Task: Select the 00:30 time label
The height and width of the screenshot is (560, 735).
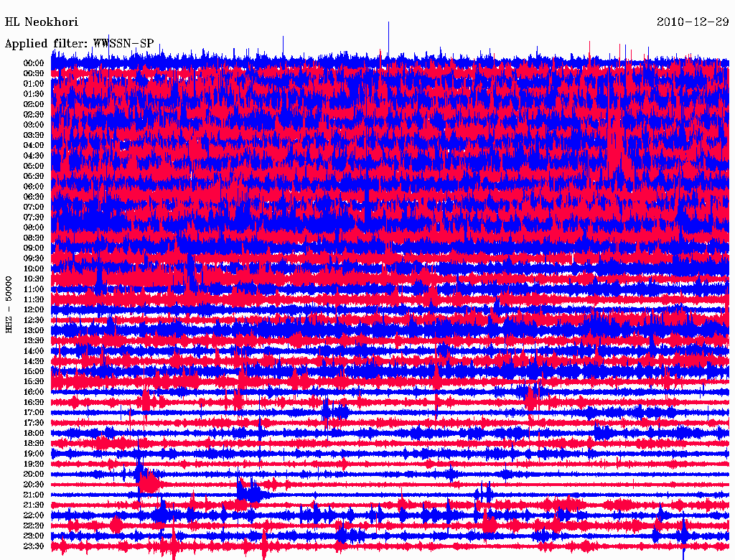Action: coord(34,73)
